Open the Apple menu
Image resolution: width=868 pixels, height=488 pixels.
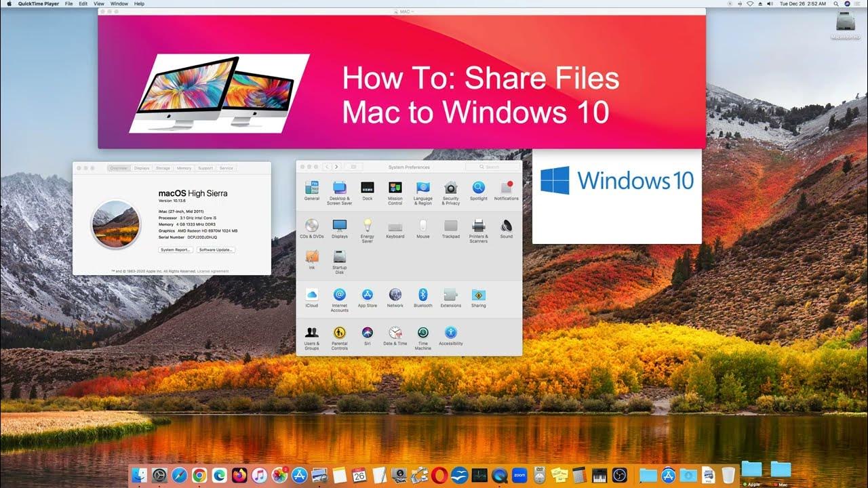9,3
